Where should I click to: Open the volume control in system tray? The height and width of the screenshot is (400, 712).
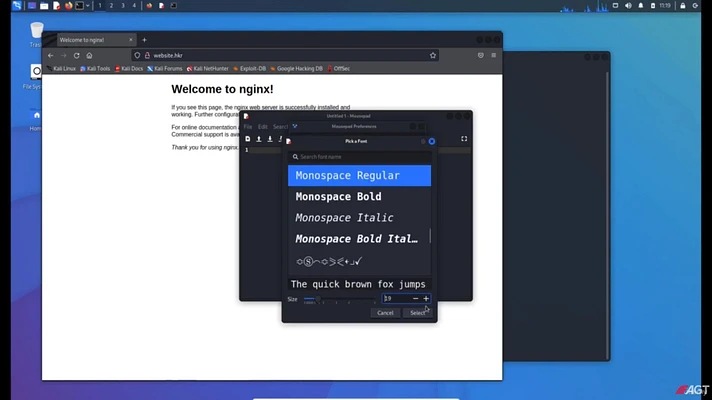(x=628, y=5)
